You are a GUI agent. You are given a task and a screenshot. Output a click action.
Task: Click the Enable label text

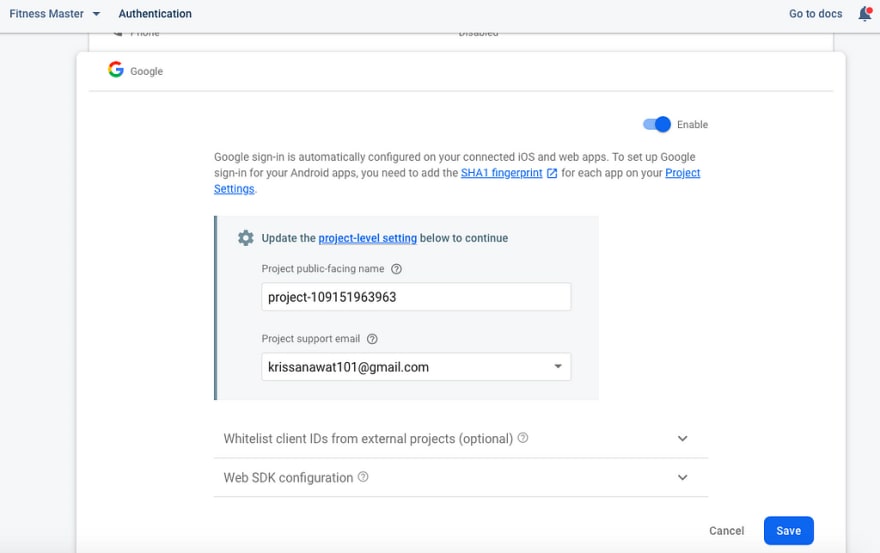693,125
